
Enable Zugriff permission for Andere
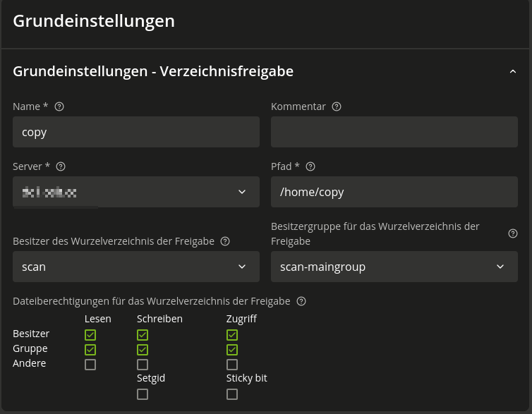click(x=232, y=365)
